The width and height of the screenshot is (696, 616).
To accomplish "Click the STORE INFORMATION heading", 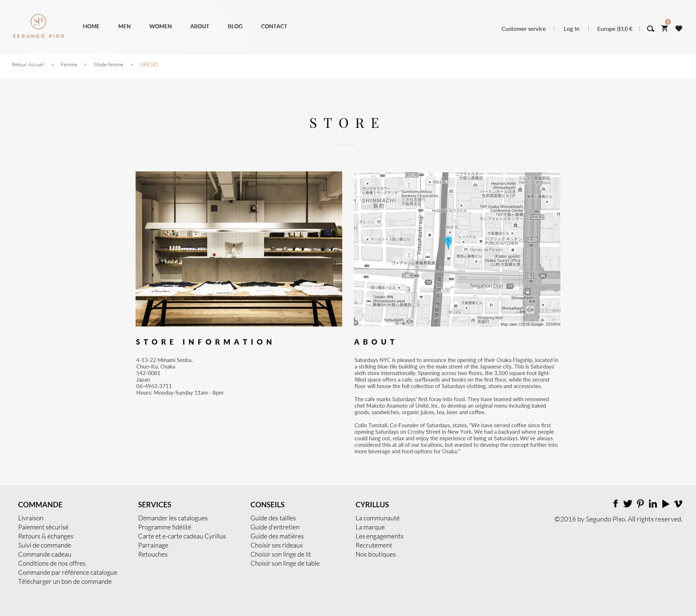I will pos(204,342).
